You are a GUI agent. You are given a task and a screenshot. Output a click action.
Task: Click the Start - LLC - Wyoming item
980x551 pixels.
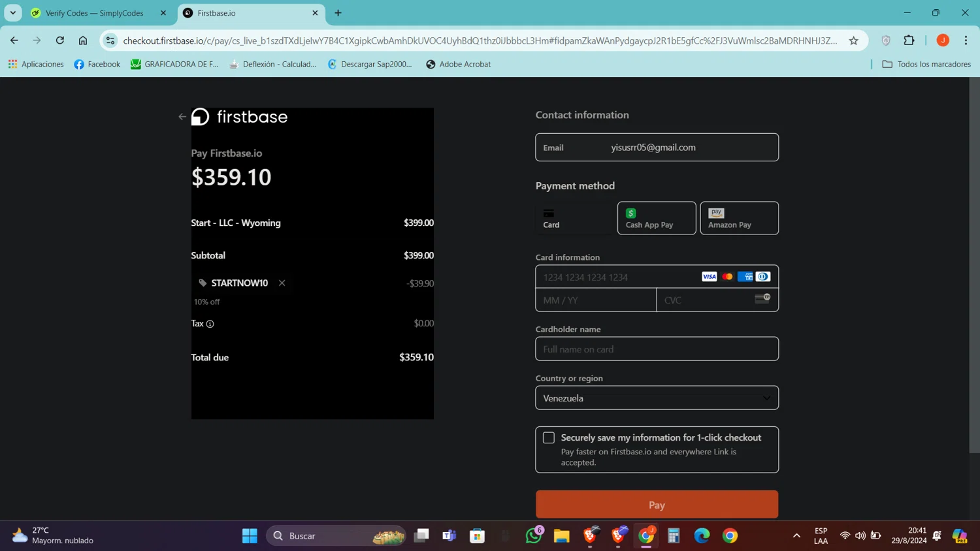coord(236,223)
